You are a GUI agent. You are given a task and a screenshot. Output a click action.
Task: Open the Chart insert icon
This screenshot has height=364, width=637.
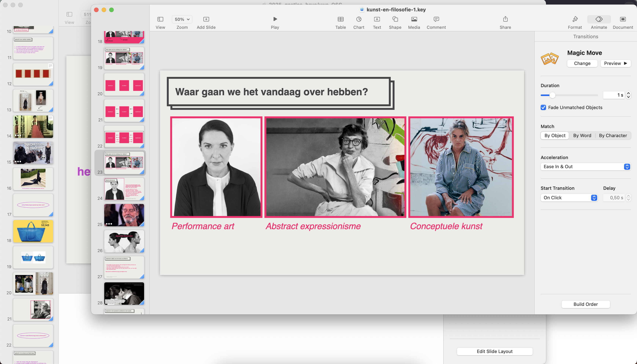point(359,19)
